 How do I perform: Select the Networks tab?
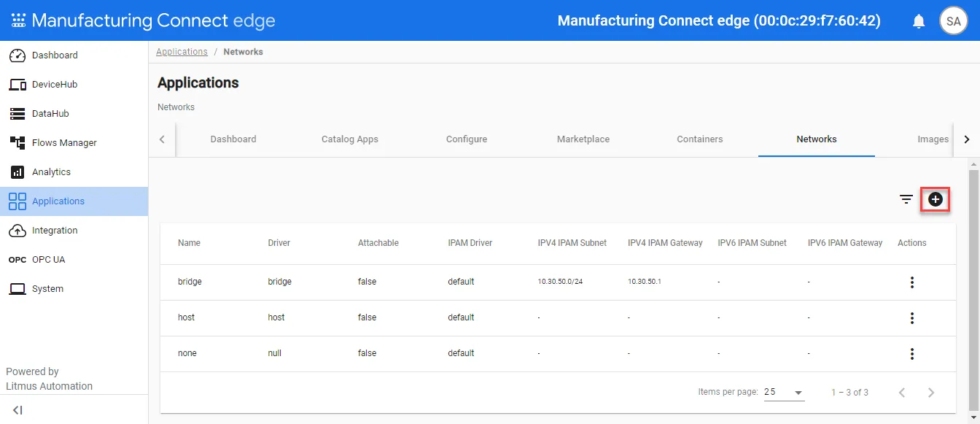817,139
